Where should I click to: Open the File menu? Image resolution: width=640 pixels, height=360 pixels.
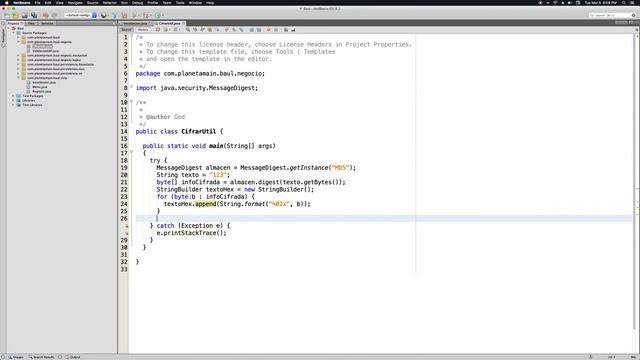(x=38, y=2)
